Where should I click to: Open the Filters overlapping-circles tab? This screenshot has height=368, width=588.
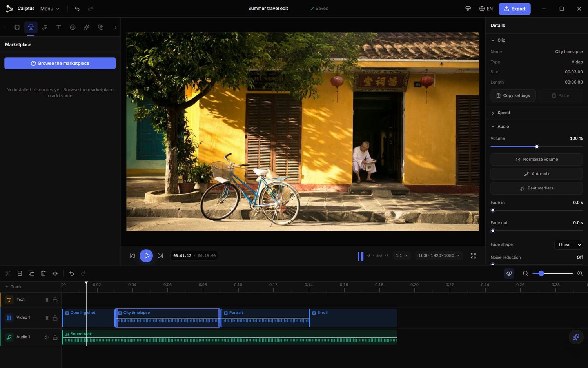point(101,27)
